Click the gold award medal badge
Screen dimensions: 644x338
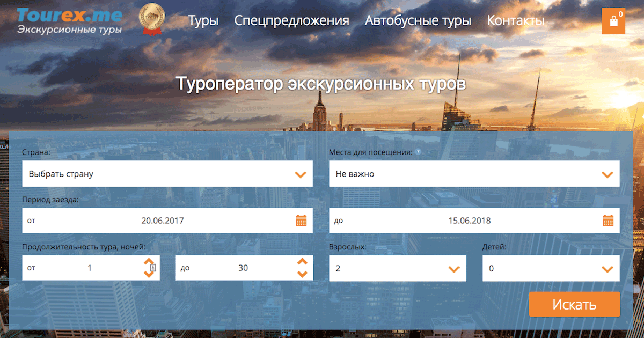151,19
